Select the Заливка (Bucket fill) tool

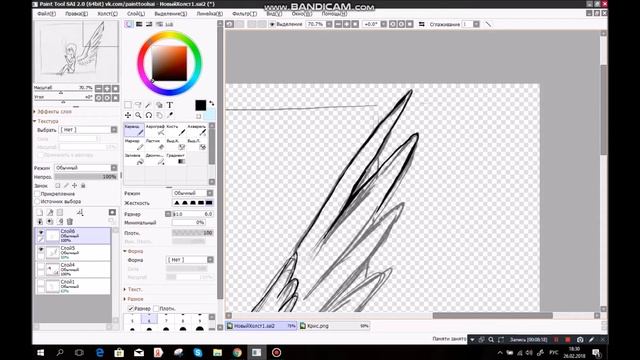point(134,159)
